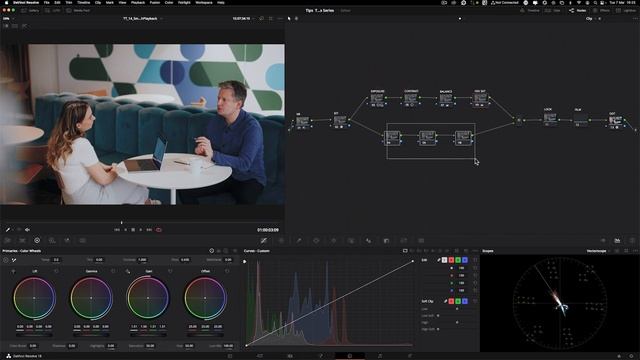640x360 pixels.
Task: Open the Power Window palette
Action: pyautogui.click(x=316, y=240)
